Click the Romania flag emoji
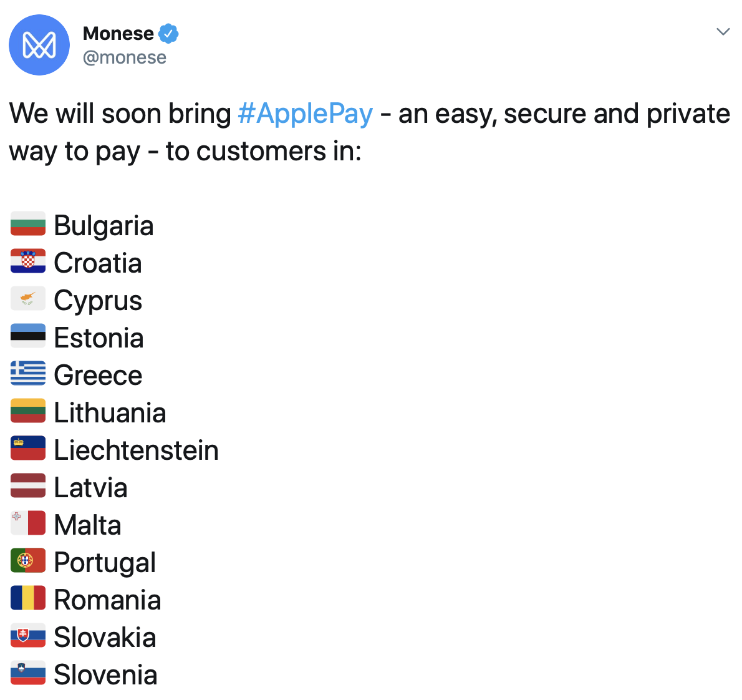This screenshot has width=742, height=700. click(x=28, y=598)
